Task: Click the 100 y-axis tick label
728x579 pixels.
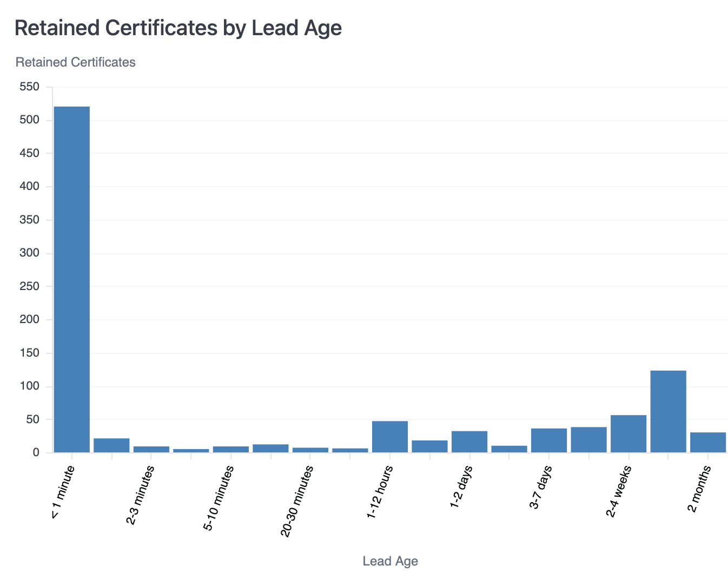Action: [29, 386]
